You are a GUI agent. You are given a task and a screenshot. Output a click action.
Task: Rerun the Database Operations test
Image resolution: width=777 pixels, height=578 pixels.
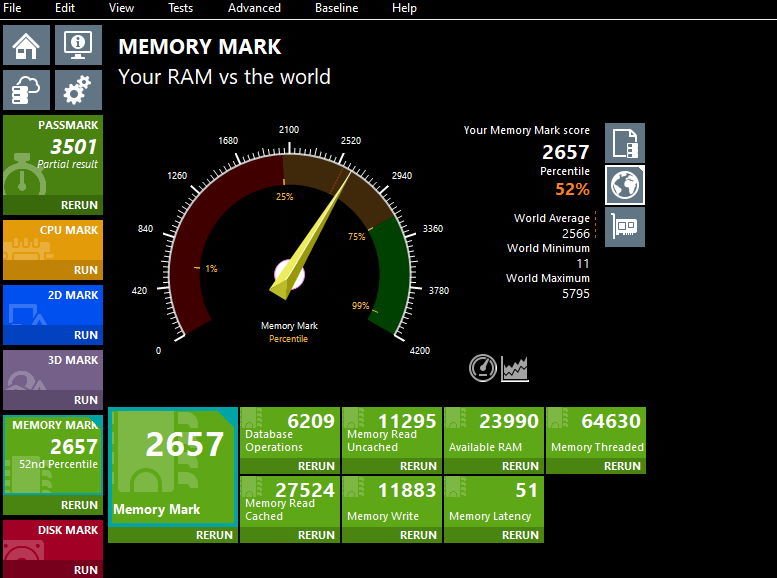click(316, 466)
